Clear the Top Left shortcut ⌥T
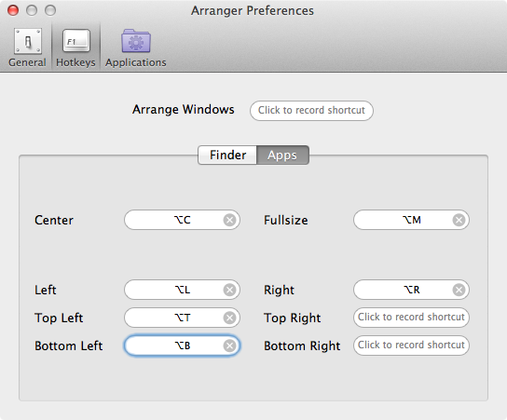This screenshot has width=507, height=420. tap(229, 318)
